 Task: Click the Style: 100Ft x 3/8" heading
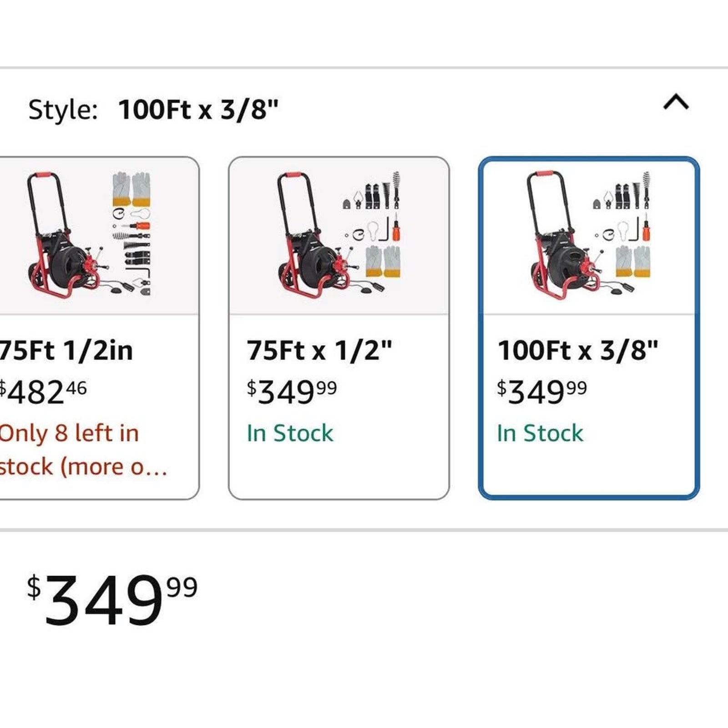pos(153,110)
